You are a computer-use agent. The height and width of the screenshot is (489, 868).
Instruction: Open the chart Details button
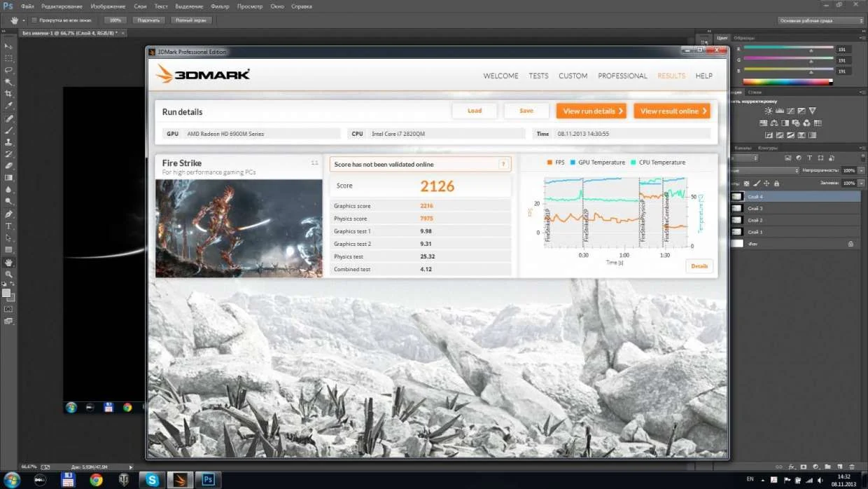point(699,266)
